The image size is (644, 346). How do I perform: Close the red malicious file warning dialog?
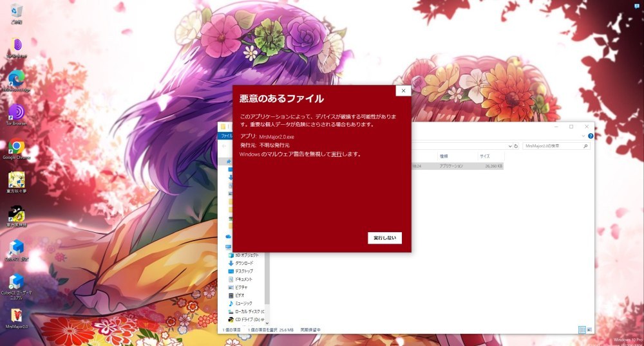[403, 91]
